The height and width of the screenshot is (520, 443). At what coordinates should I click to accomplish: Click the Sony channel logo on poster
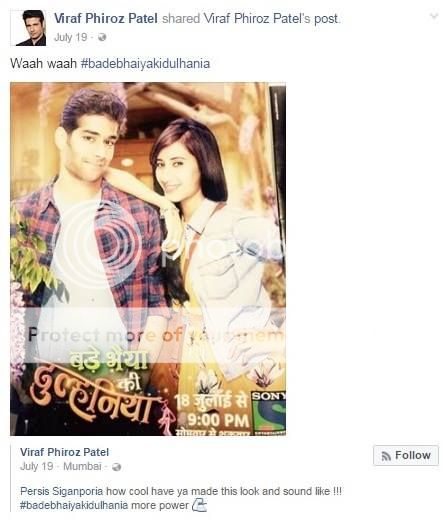(x=268, y=413)
